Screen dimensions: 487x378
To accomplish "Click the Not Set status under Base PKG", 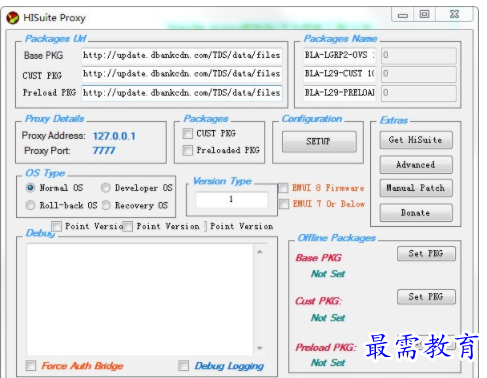I will click(x=328, y=274).
